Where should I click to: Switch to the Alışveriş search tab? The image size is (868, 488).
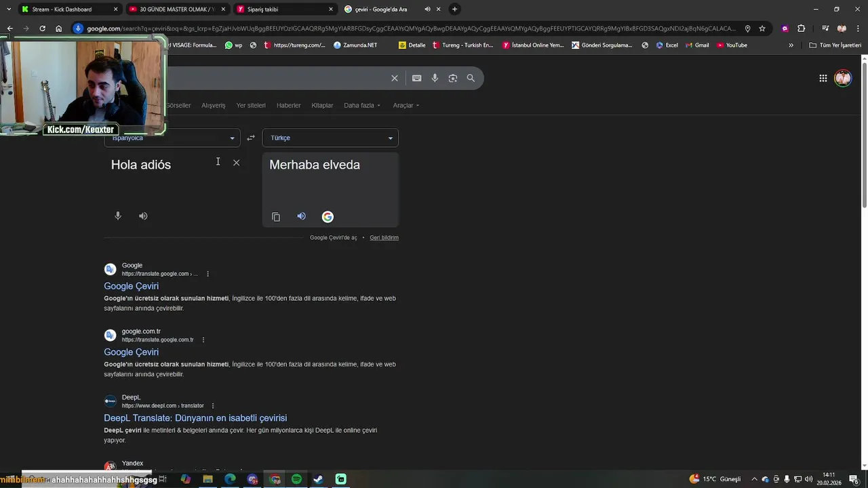click(x=213, y=105)
